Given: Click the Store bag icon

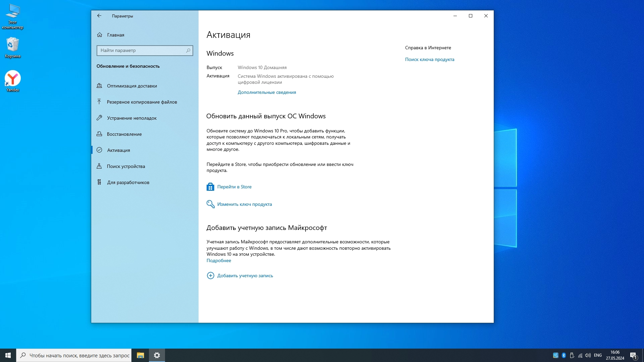Looking at the screenshot, I should coord(210,187).
